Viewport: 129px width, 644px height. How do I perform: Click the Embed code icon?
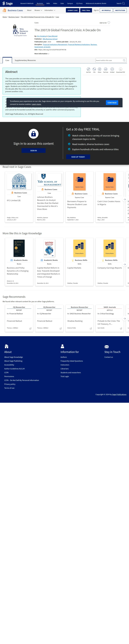pos(112,69)
